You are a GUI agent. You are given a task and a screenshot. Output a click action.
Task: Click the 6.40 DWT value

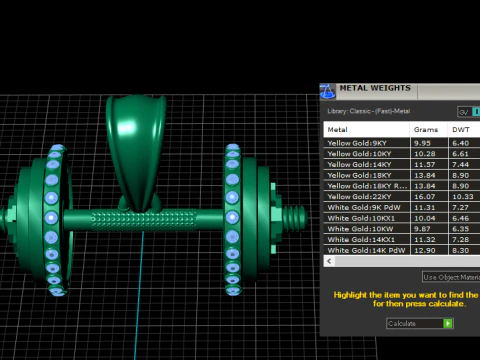(x=461, y=143)
